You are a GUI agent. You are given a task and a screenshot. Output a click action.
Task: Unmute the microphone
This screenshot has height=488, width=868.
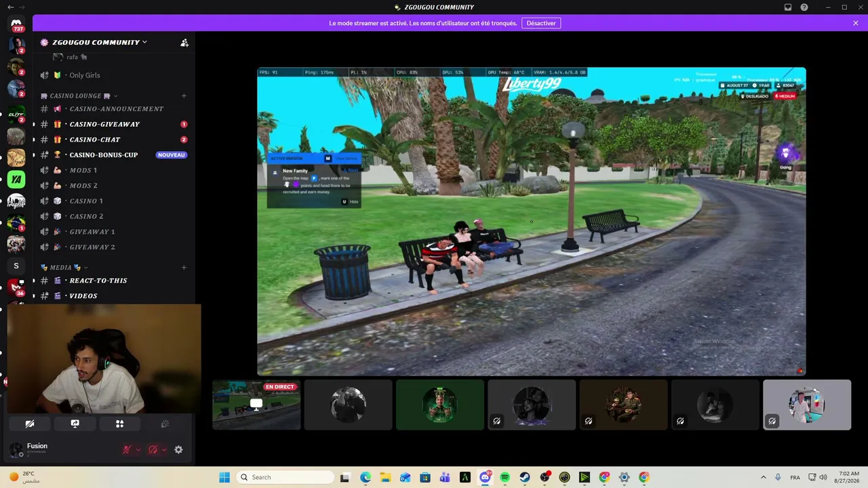[126, 449]
